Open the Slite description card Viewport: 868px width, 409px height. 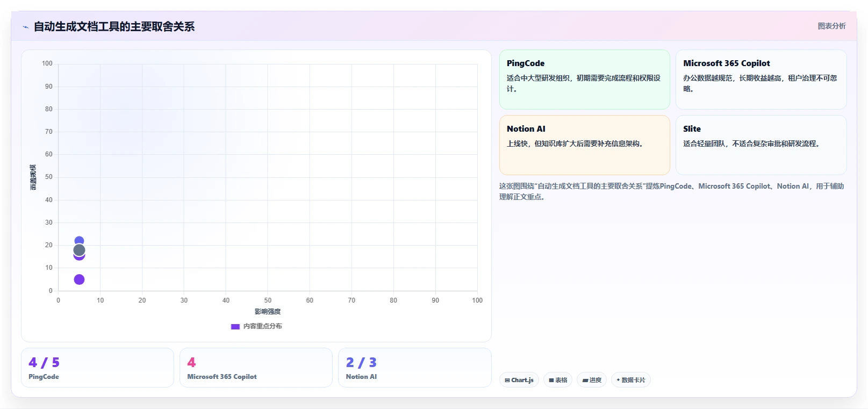761,145
